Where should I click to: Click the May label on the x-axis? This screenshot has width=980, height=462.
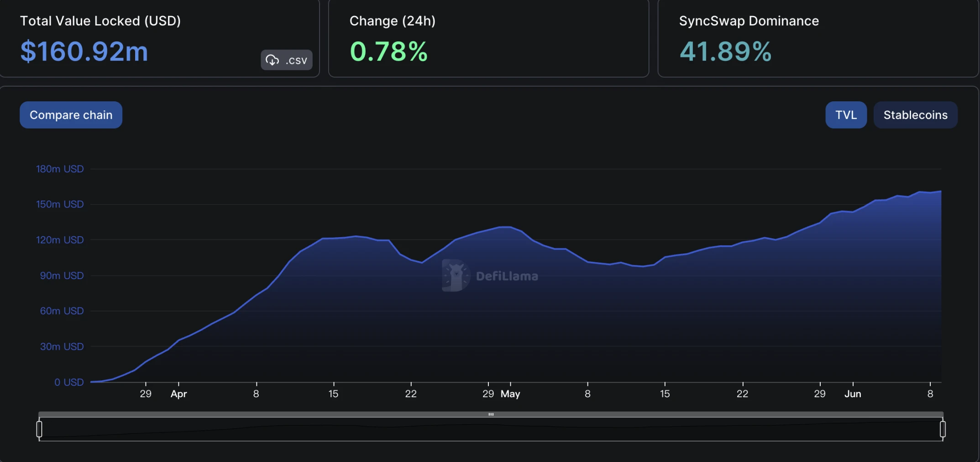click(510, 394)
